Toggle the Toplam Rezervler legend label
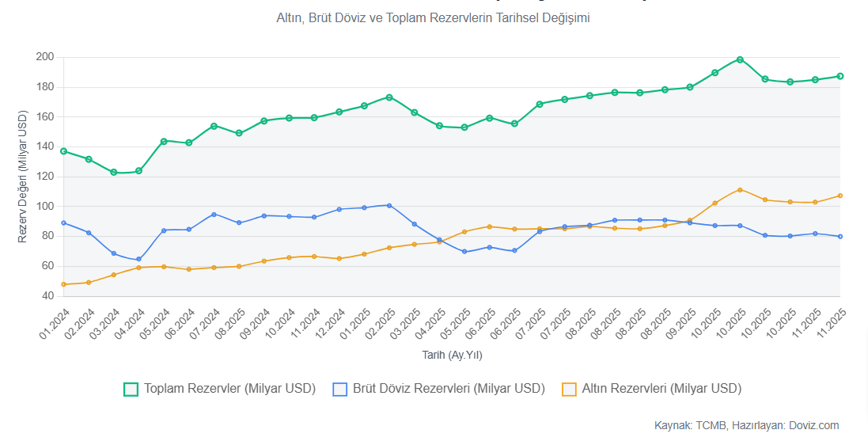The image size is (868, 445). [229, 389]
